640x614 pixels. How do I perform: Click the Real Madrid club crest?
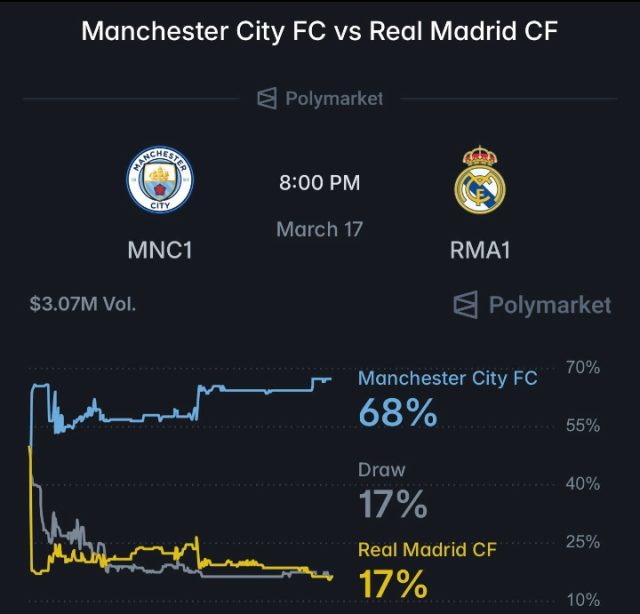[480, 182]
